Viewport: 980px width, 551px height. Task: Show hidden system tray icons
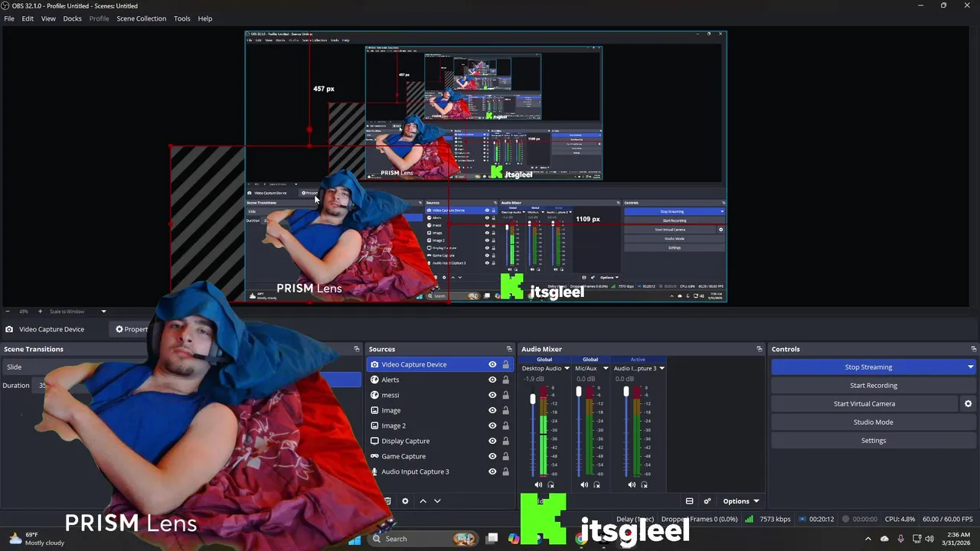click(x=867, y=539)
